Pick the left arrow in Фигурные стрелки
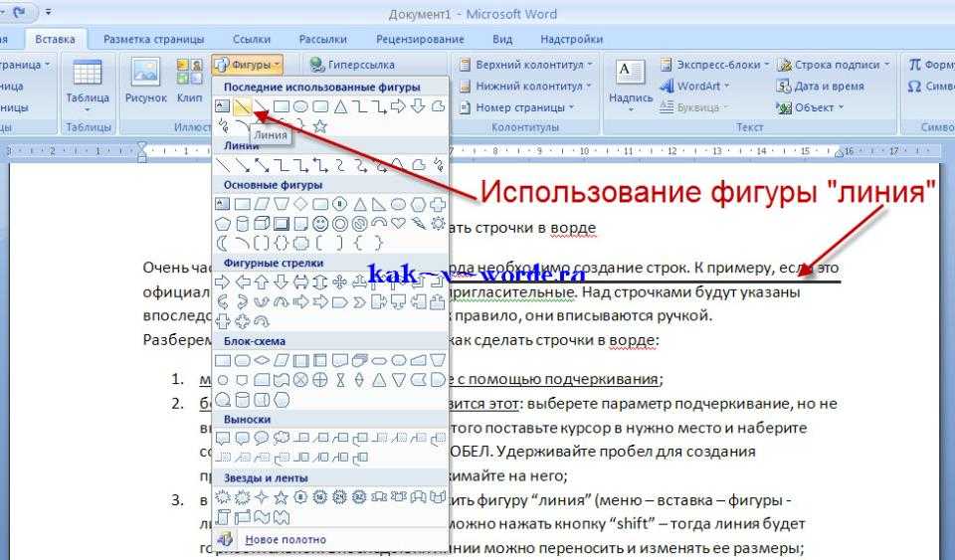This screenshot has height=560, width=955. click(243, 281)
